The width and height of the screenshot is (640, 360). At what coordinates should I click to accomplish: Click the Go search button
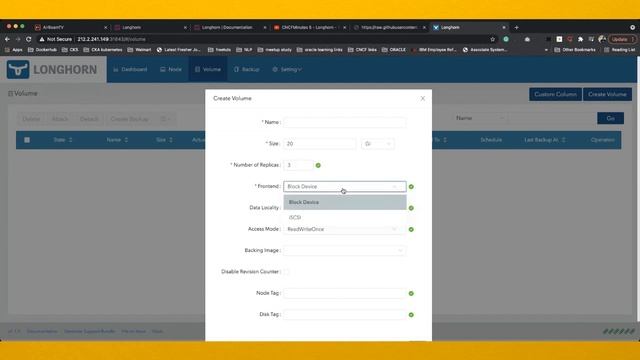610,118
